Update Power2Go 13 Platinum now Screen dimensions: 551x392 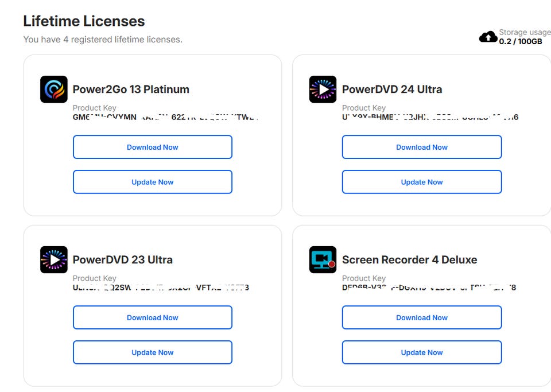[153, 182]
